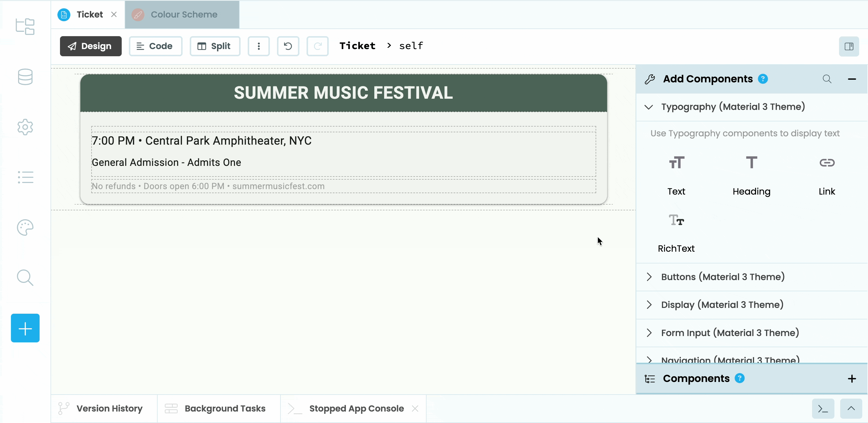Switch to Design view
868x423 pixels.
(91, 46)
